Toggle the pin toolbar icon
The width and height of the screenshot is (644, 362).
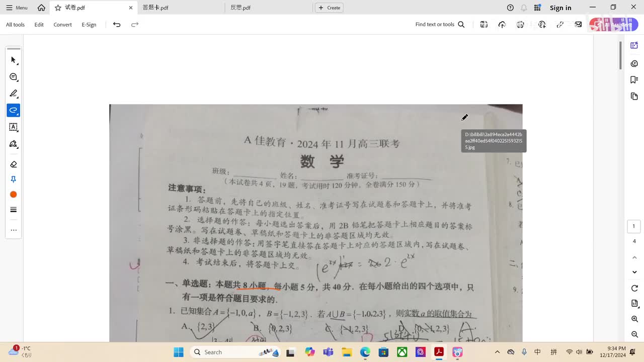point(14,179)
